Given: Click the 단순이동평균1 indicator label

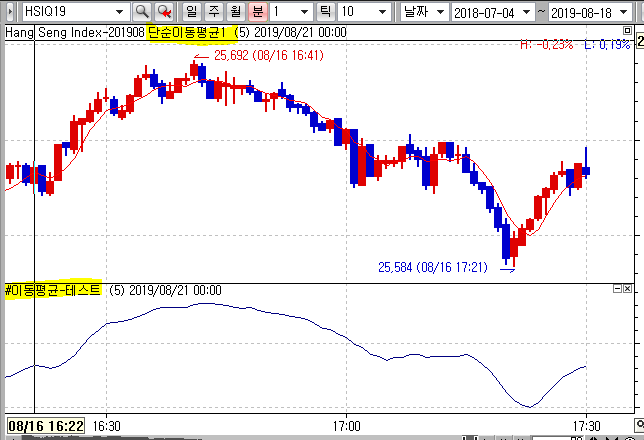Looking at the screenshot, I should [188, 32].
